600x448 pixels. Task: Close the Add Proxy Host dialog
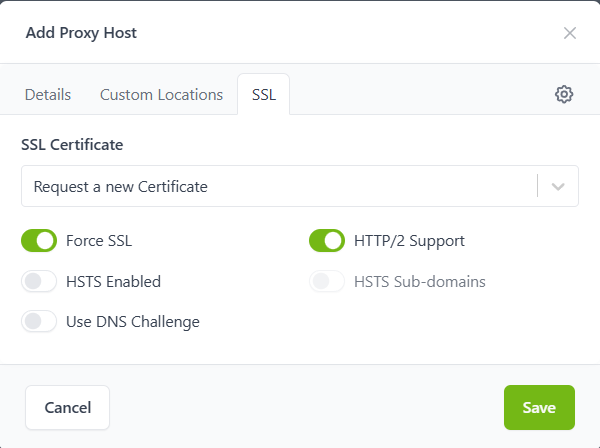tap(570, 33)
